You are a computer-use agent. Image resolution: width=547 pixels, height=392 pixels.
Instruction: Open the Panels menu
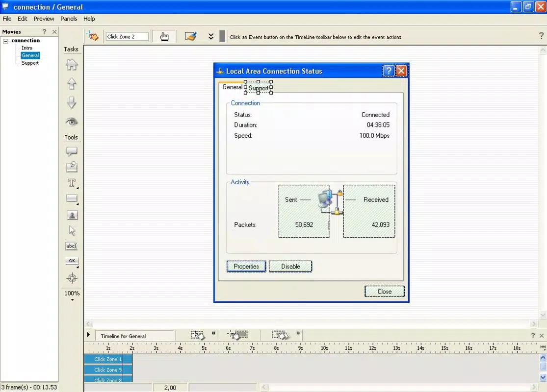click(x=68, y=19)
